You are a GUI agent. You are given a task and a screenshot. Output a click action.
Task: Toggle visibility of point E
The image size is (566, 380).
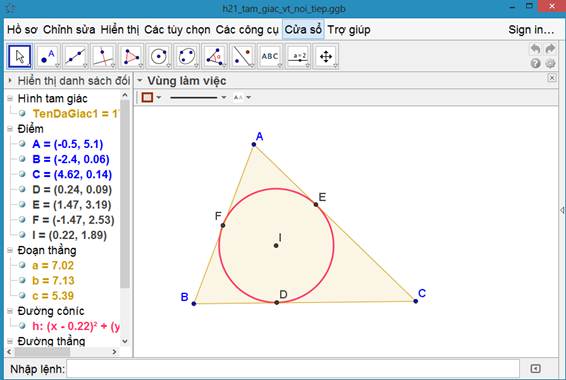[22, 204]
